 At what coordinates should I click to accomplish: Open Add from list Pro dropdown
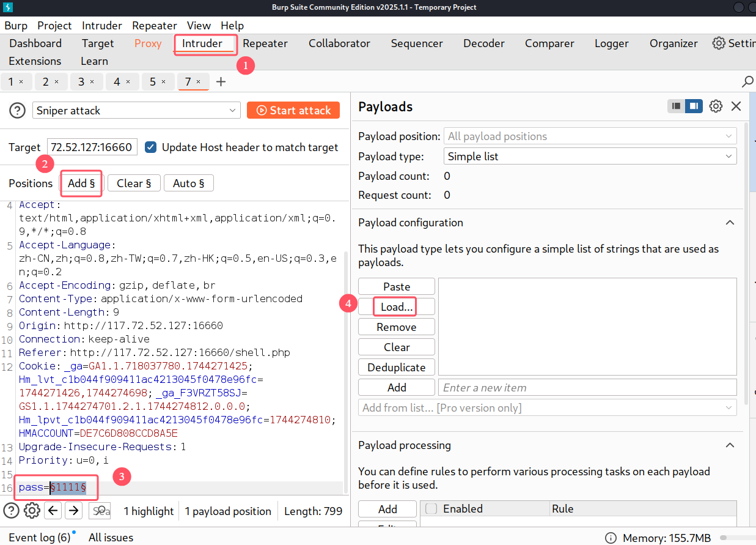click(x=548, y=408)
